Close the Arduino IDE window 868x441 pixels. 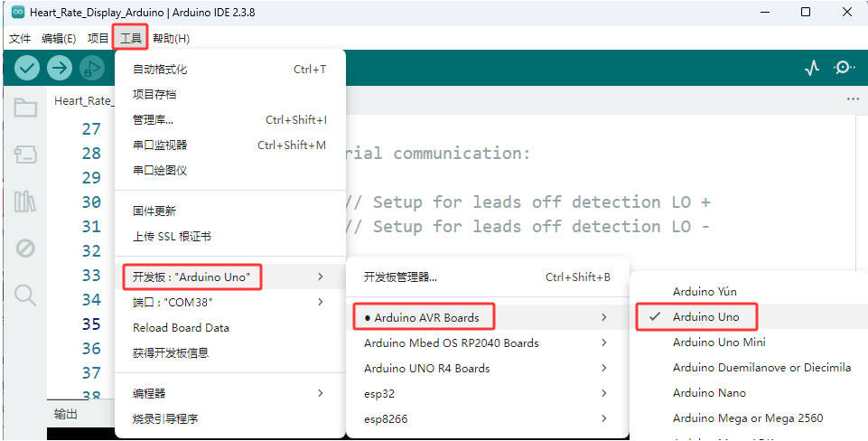[847, 12]
